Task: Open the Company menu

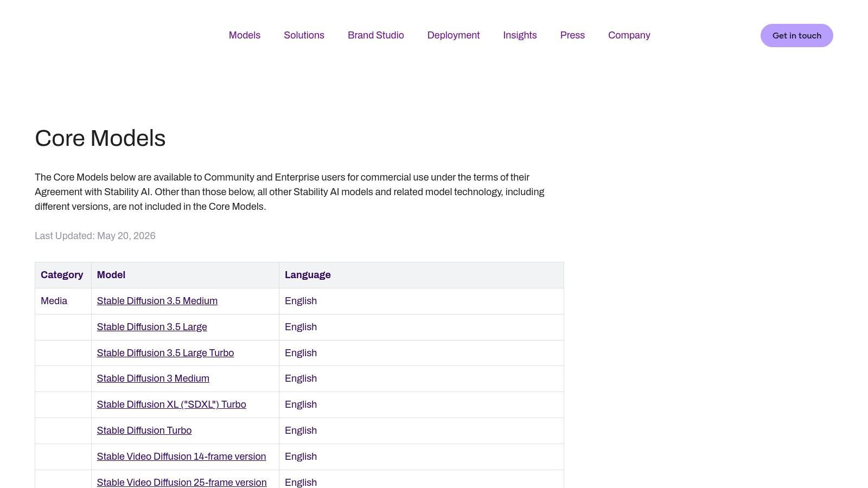Action: [x=629, y=35]
